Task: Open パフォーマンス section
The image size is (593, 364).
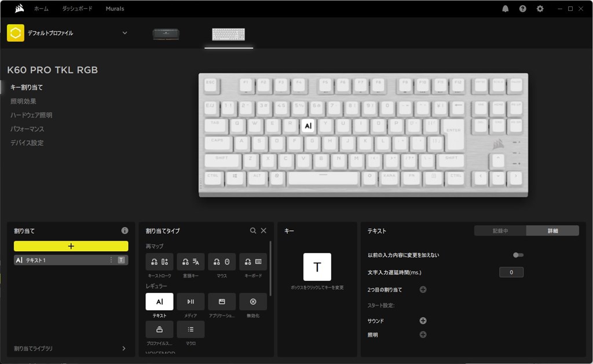Action: [x=27, y=129]
